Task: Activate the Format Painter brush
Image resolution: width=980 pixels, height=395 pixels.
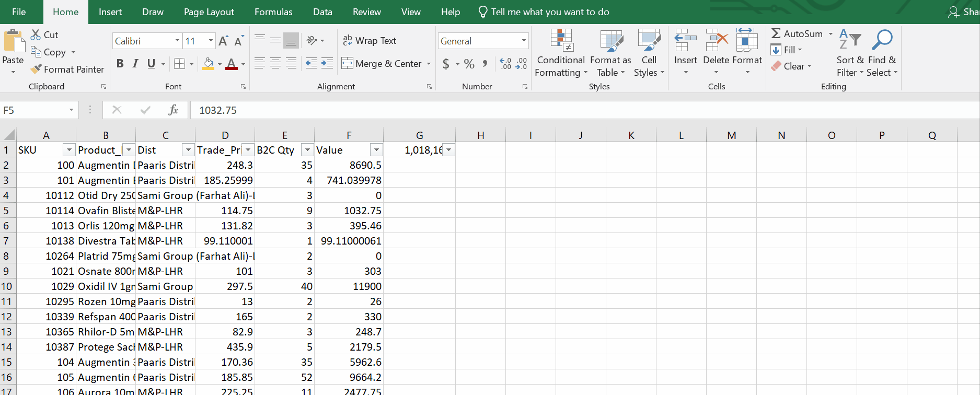Action: [36, 69]
